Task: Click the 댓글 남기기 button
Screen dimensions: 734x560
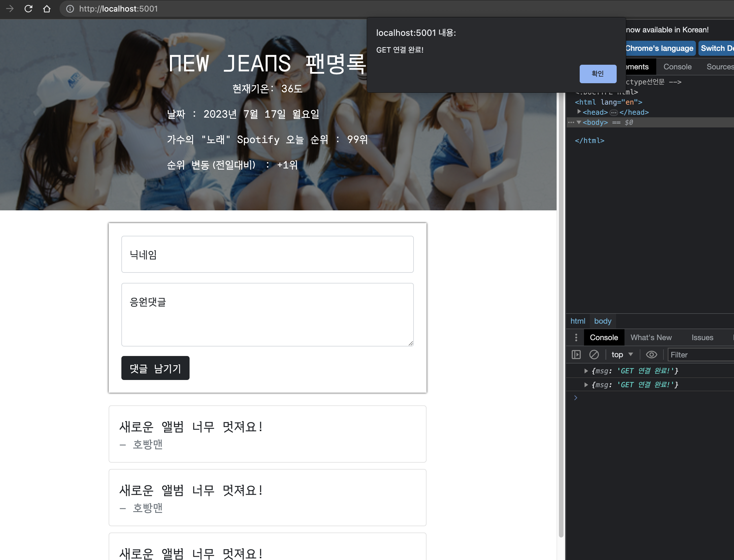Action: pos(155,368)
